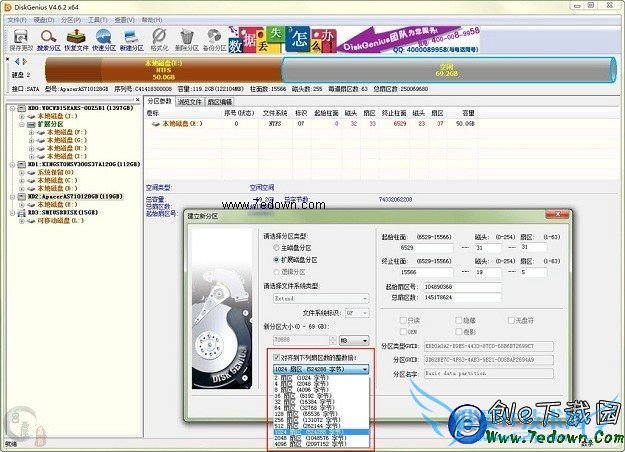Toggle the 对齐到下列扇区数的整数倍 alignment checkbox

[x=277, y=357]
